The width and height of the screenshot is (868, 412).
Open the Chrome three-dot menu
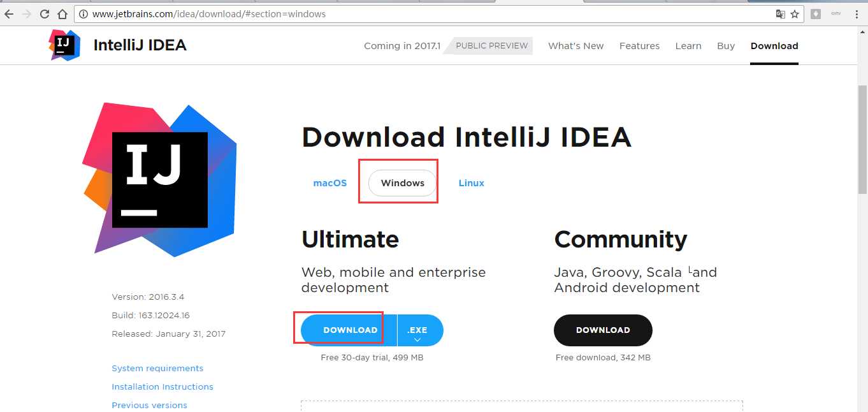click(x=857, y=14)
